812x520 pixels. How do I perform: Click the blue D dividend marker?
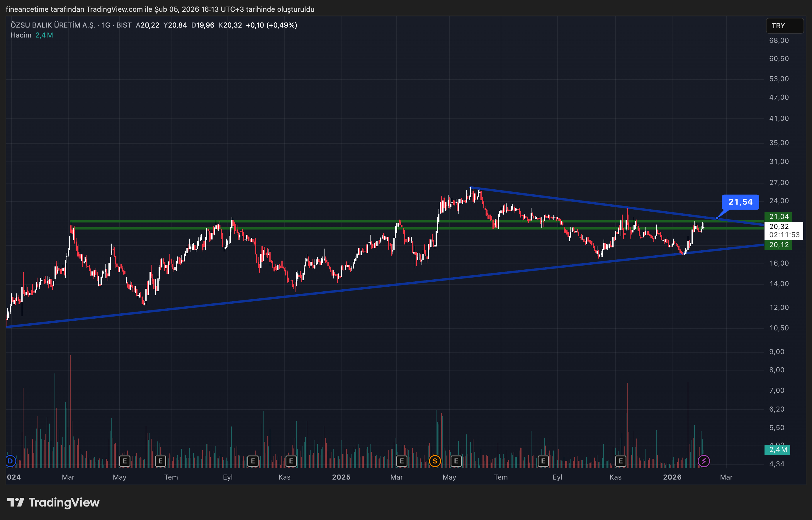(10, 461)
